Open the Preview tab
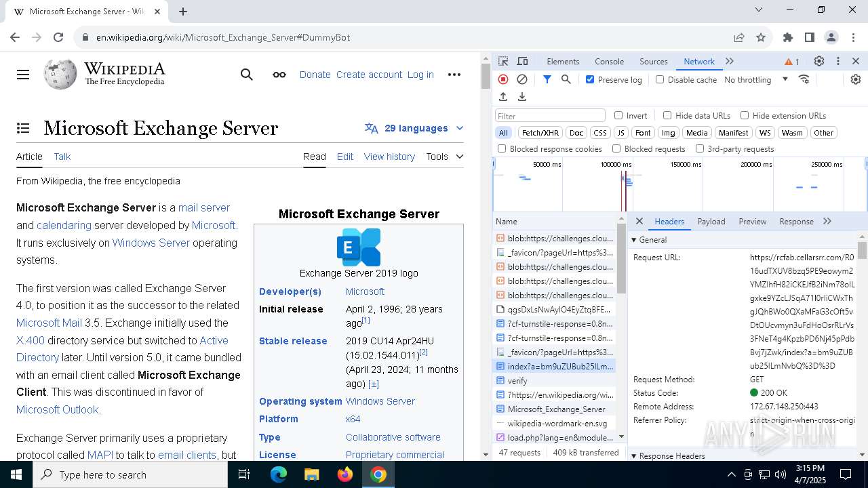Viewport: 868px width, 488px height. [753, 221]
